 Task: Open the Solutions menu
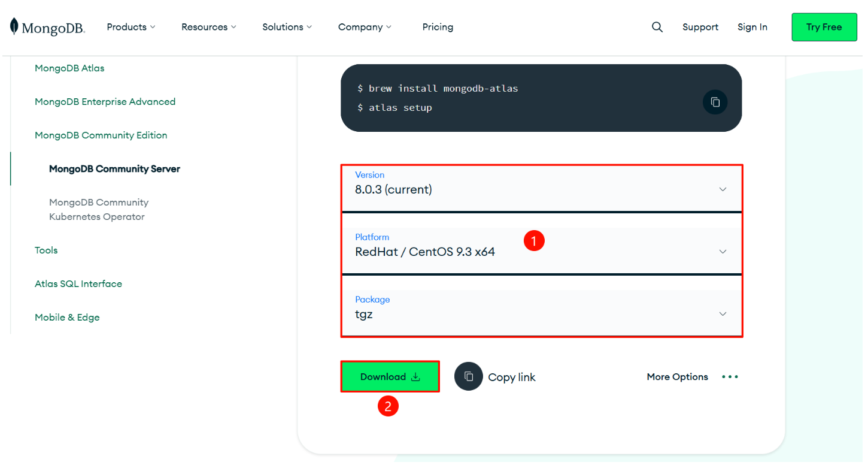click(287, 27)
